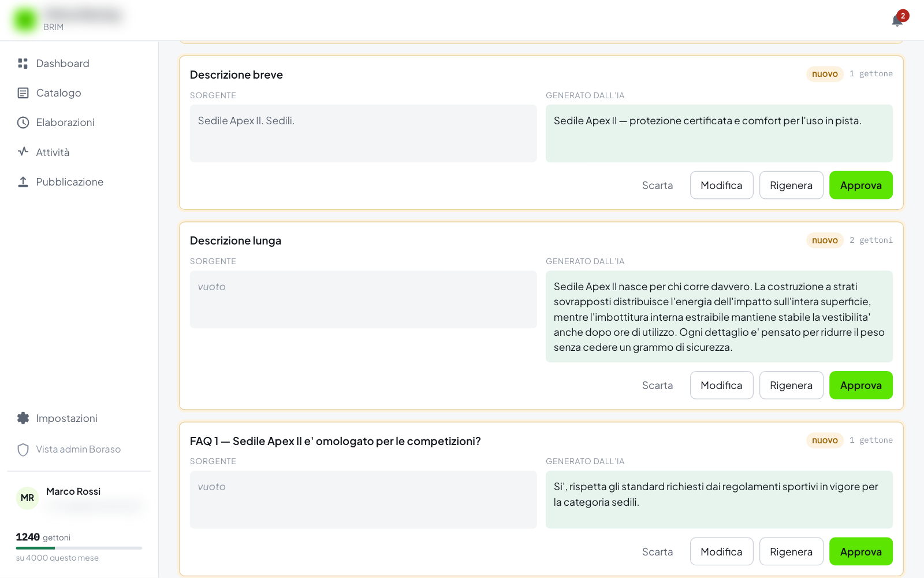This screenshot has width=924, height=578.
Task: Approve the Descrizione breve text
Action: pos(860,186)
